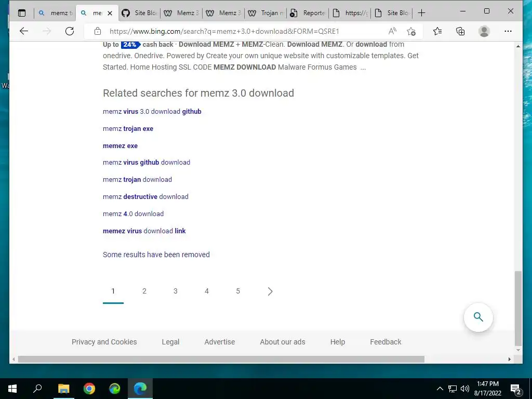
Task: Click the vertical scrollbar thumb
Action: 518,308
